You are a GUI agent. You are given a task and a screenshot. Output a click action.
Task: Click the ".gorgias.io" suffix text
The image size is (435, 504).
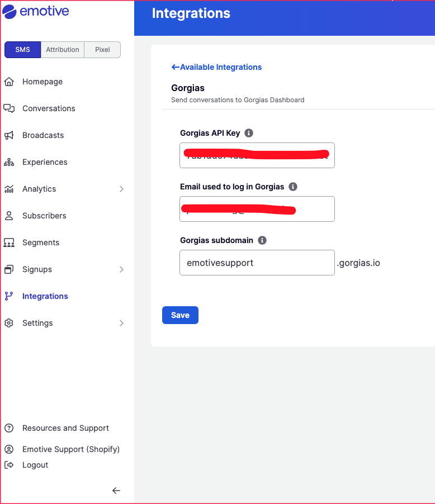tap(358, 263)
